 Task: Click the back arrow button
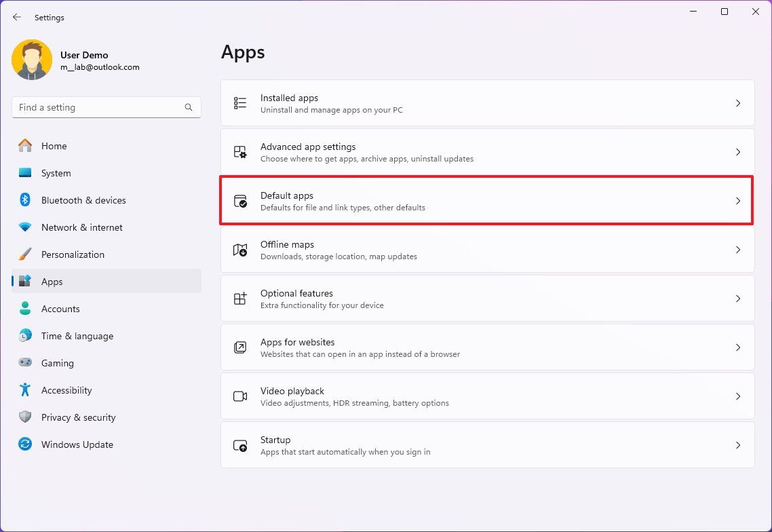click(x=17, y=17)
